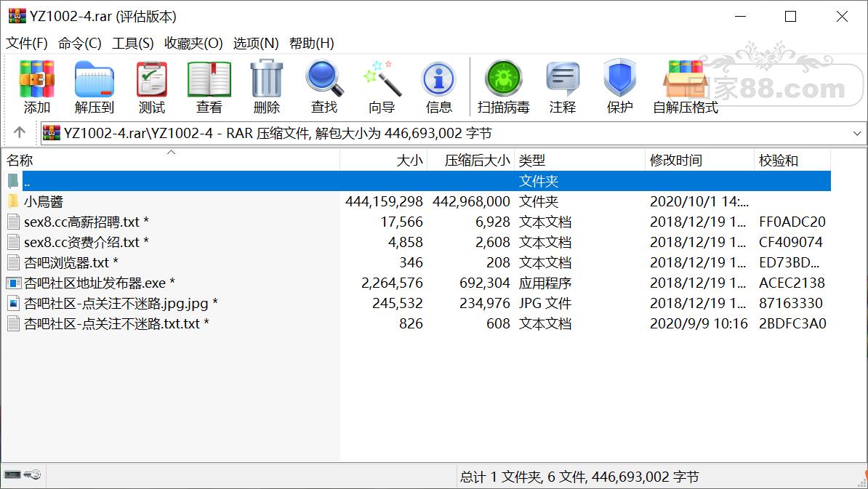
Task: Open the Commands (命令) menu
Action: [x=80, y=43]
